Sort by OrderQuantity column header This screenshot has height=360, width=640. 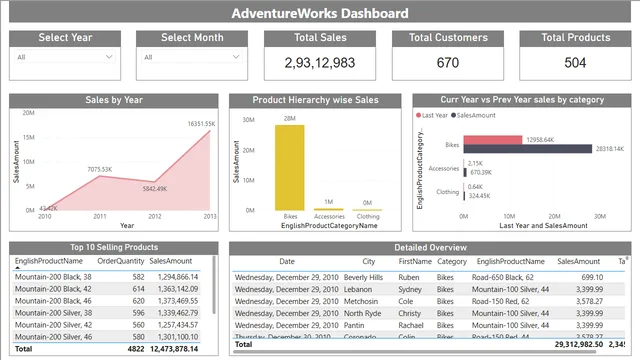pos(120,261)
